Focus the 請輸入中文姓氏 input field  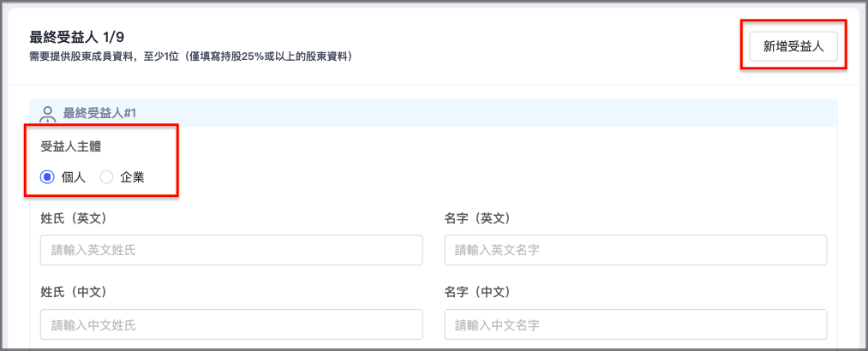231,324
